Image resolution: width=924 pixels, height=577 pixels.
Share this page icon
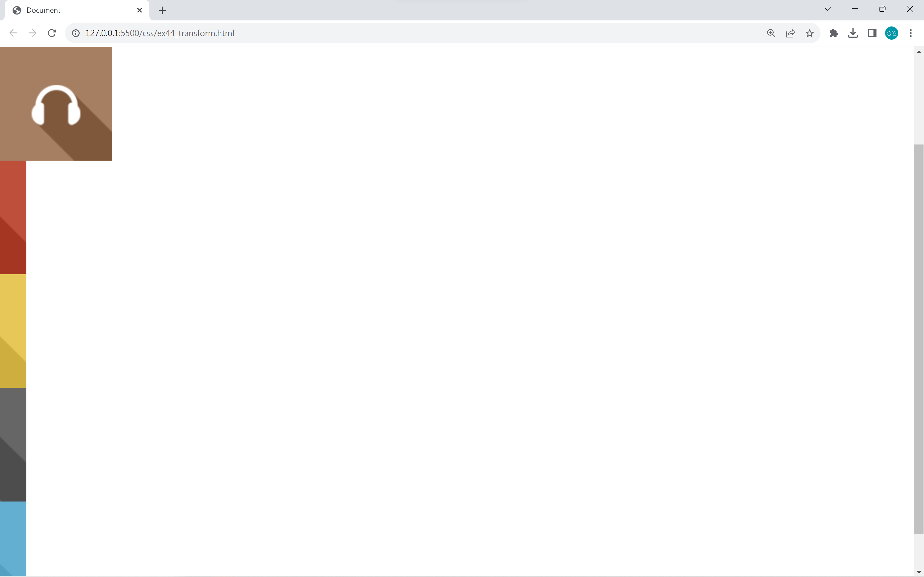pyautogui.click(x=790, y=33)
